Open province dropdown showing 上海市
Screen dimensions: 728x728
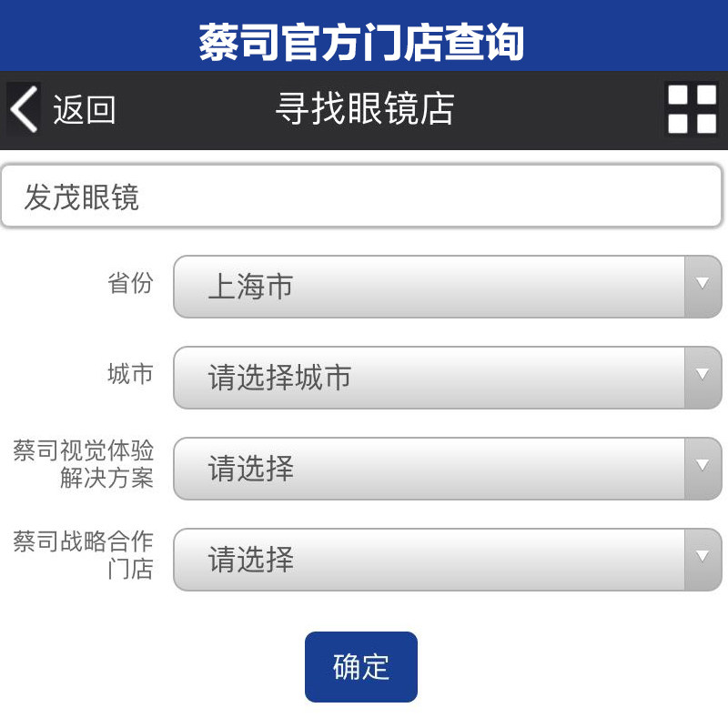(x=428, y=287)
